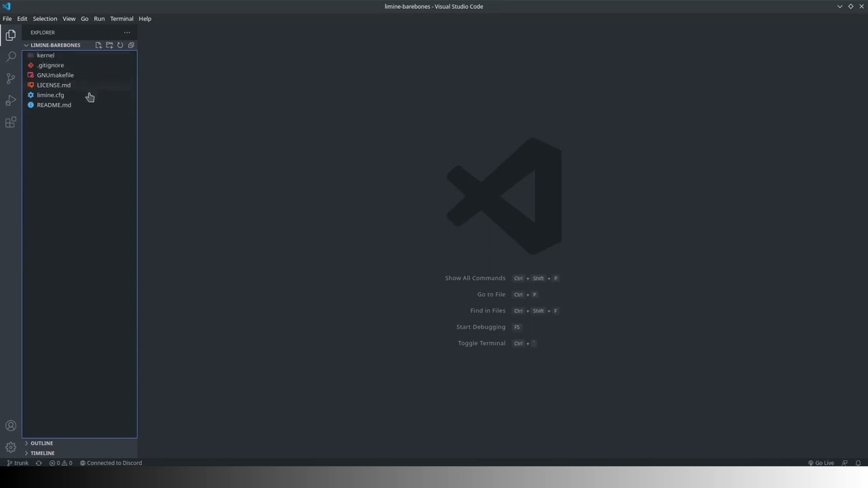The image size is (868, 488).
Task: Close the VS Code window
Action: pyautogui.click(x=861, y=6)
